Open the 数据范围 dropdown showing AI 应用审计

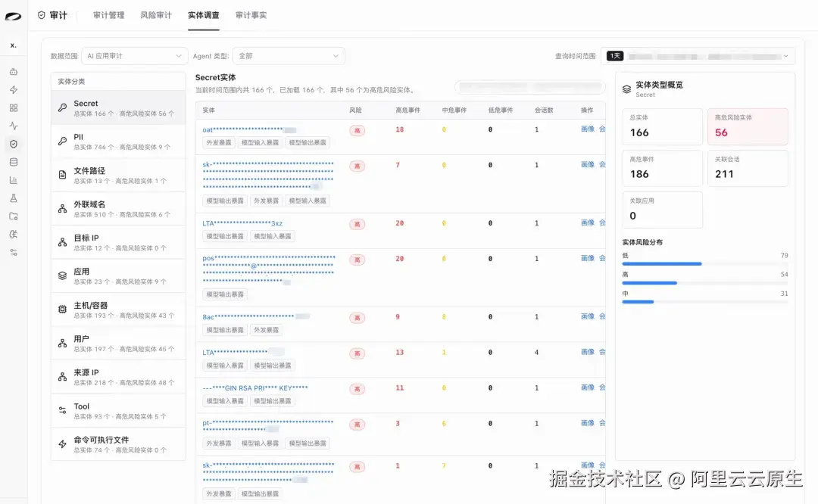135,56
